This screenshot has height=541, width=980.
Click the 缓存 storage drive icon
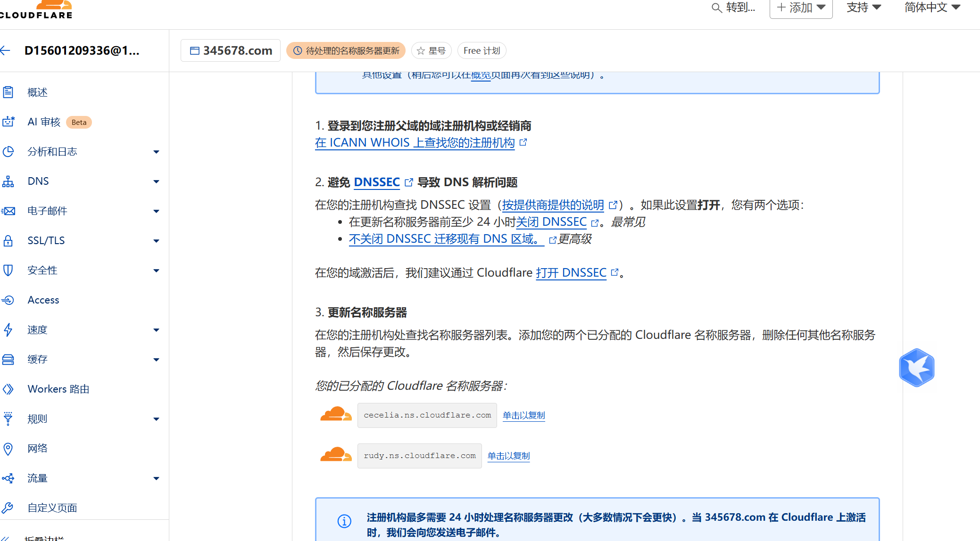pos(8,360)
